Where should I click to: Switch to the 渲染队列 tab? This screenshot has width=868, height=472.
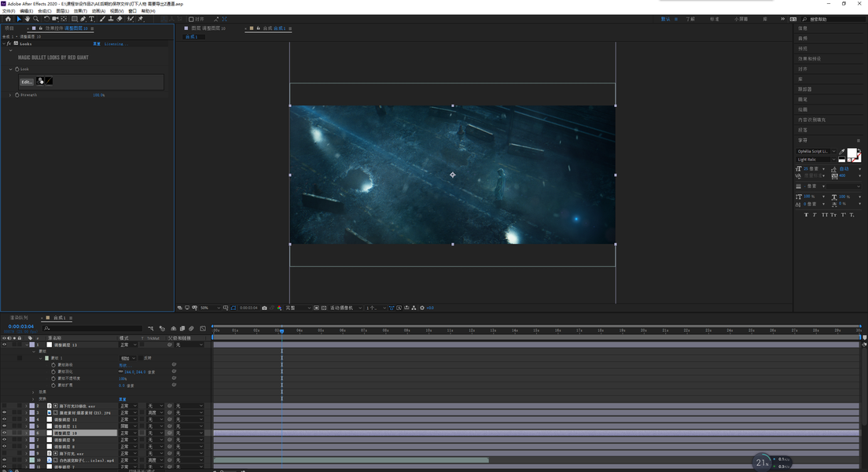coord(19,318)
